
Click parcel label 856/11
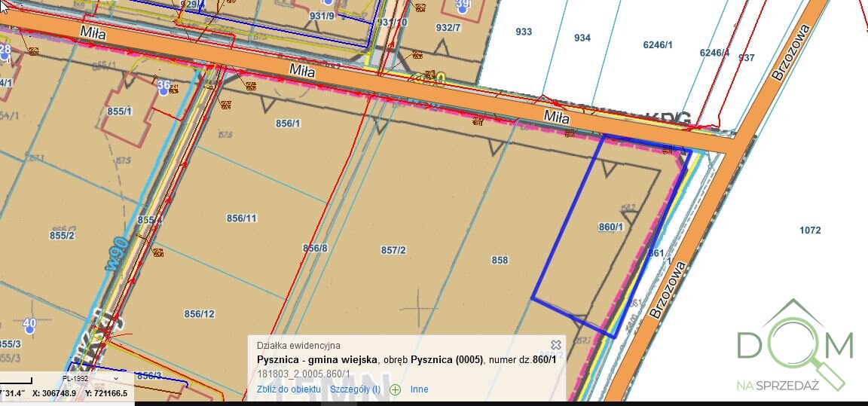coord(242,218)
